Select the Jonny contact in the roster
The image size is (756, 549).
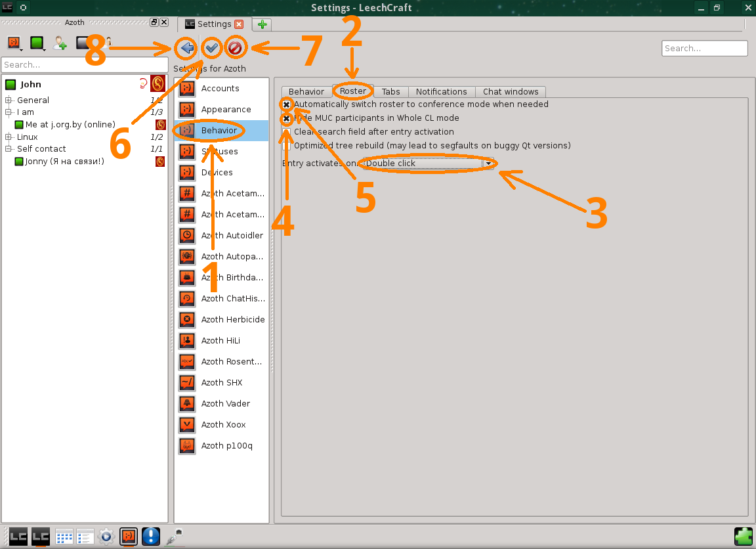64,161
